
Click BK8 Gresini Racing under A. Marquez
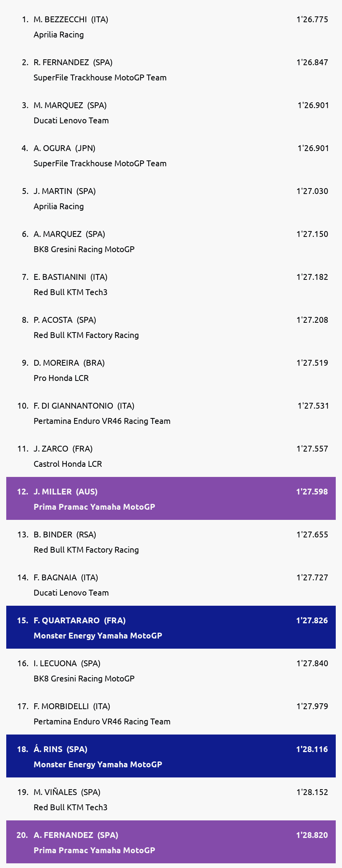point(84,249)
